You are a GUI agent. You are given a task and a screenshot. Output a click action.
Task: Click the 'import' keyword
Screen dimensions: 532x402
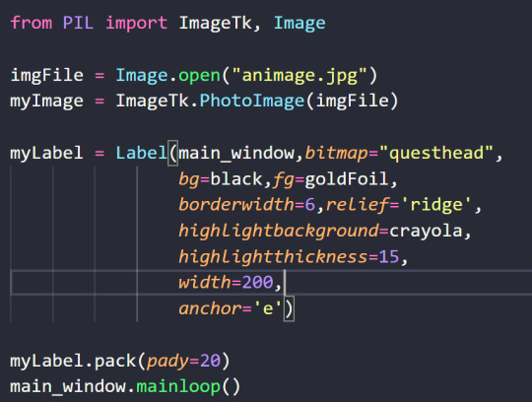coord(136,24)
